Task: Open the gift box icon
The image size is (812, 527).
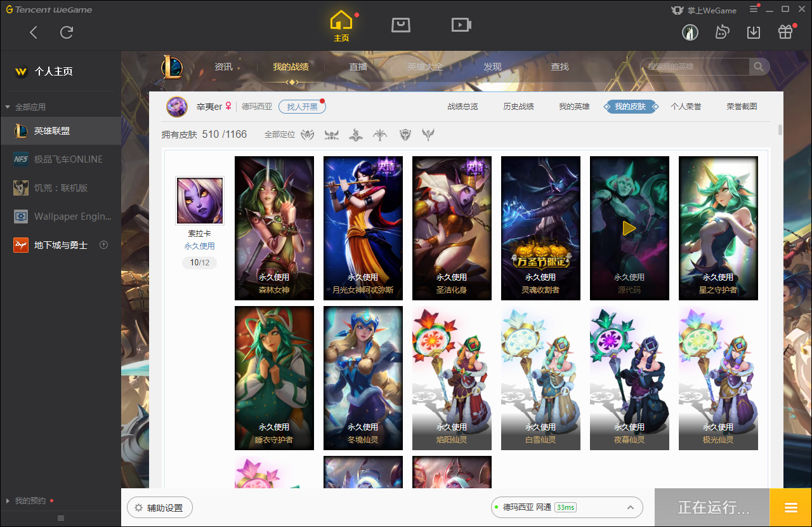Action: (x=785, y=32)
